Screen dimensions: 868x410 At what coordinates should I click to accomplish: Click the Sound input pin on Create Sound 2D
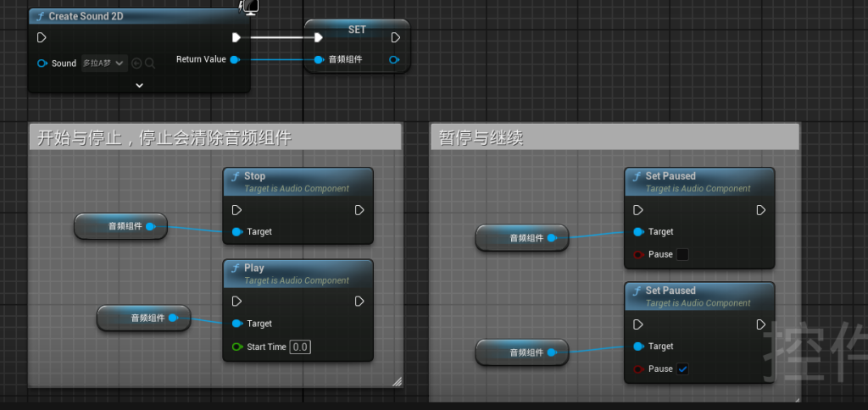coord(42,64)
